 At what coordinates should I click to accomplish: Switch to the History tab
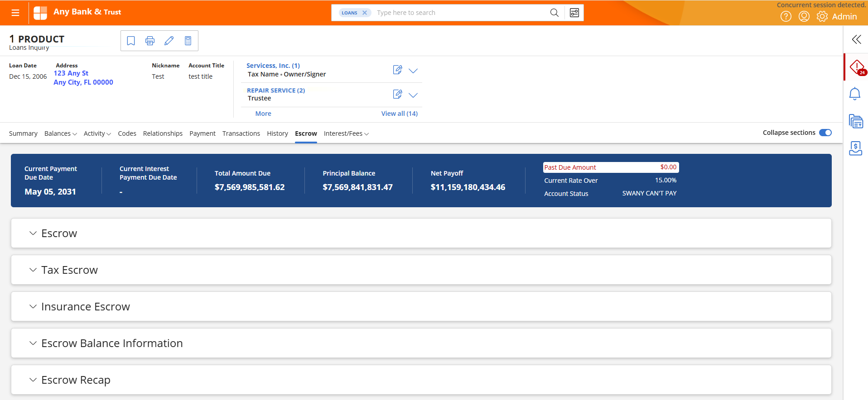[x=277, y=133]
